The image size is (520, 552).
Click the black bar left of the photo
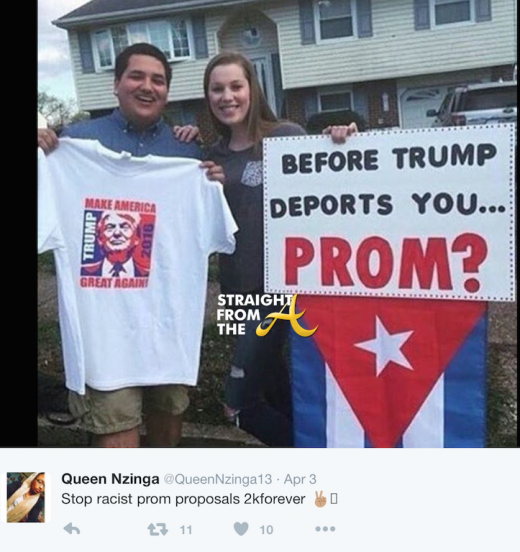(x=19, y=224)
